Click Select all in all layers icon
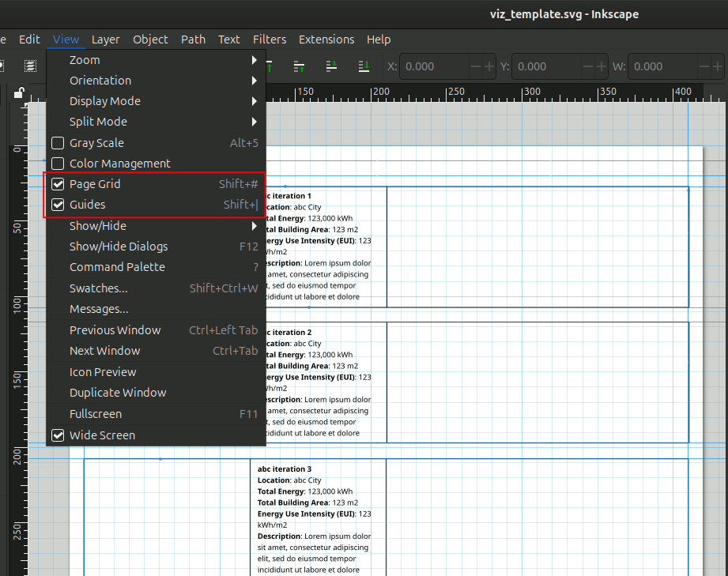The height and width of the screenshot is (576, 728). click(30, 66)
